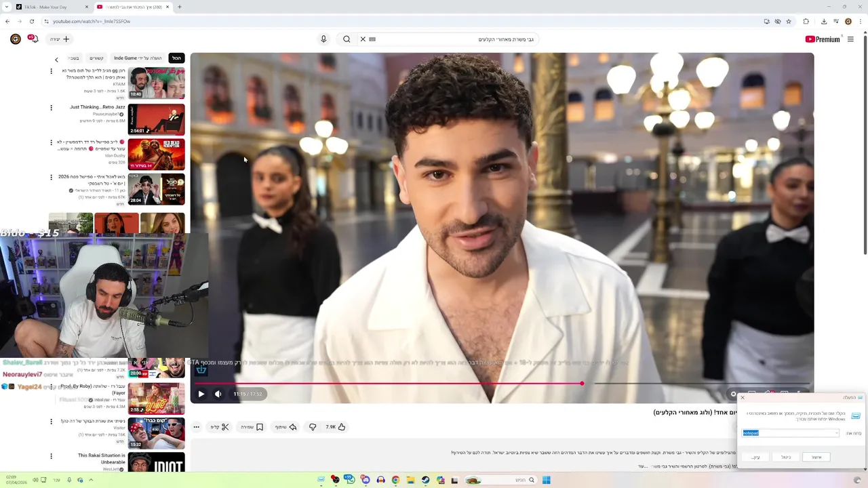Select the 'Inde Game' uploader chip
This screenshot has height=488, width=868.
point(138,58)
